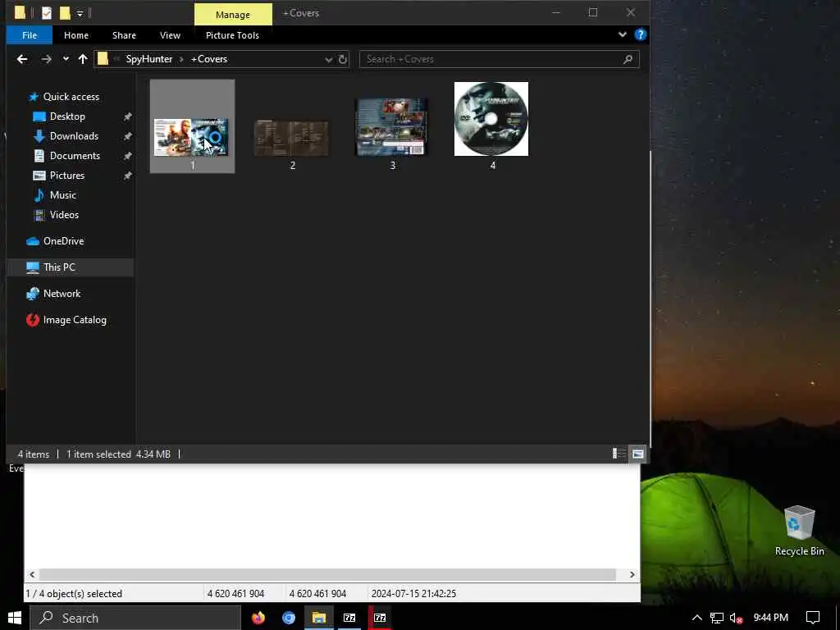Click the Search +Covers field
The image size is (840, 630).
[500, 59]
